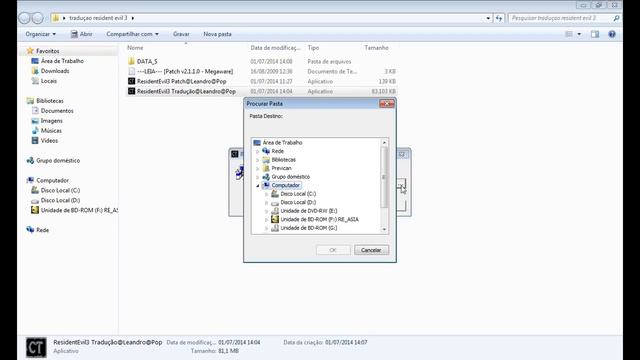Click the dialog tree vertical scrollbar

pos(384,177)
